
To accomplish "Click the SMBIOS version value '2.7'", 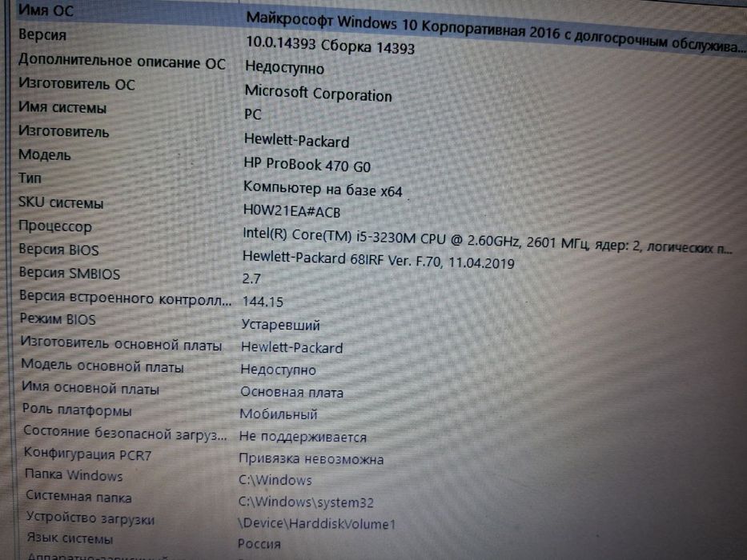I will coord(251,278).
